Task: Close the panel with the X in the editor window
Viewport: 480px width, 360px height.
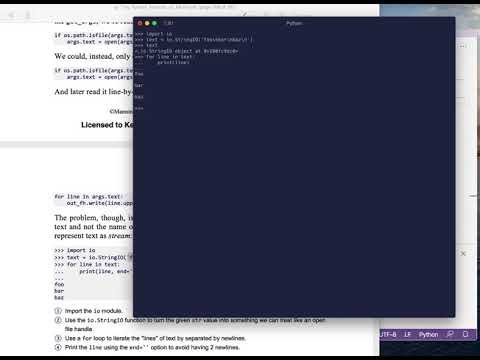Action: (463, 254)
